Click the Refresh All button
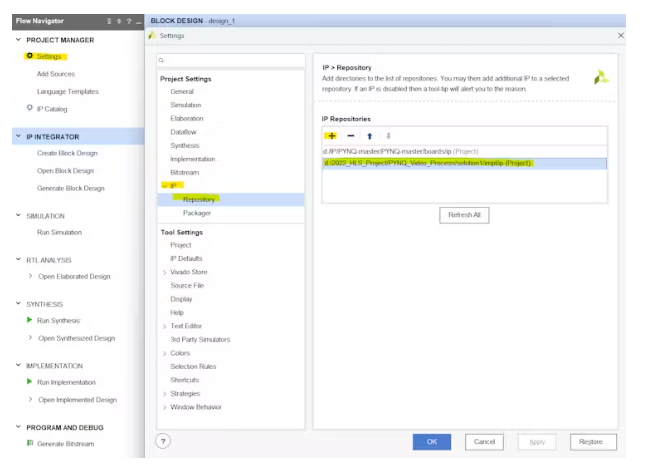646x467 pixels. coord(464,215)
